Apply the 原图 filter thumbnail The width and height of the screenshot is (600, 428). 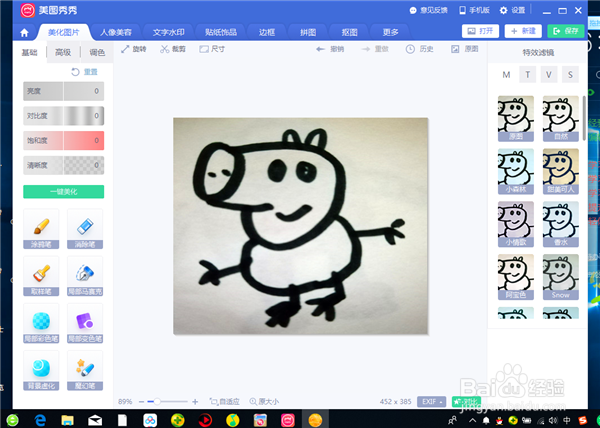(516, 119)
